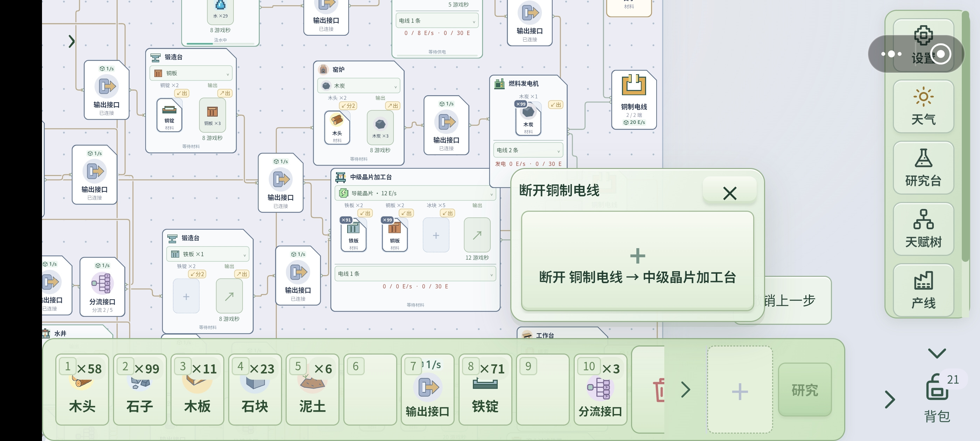Open the 背包 backpack
Screen dimensions: 980x441
pos(937,398)
